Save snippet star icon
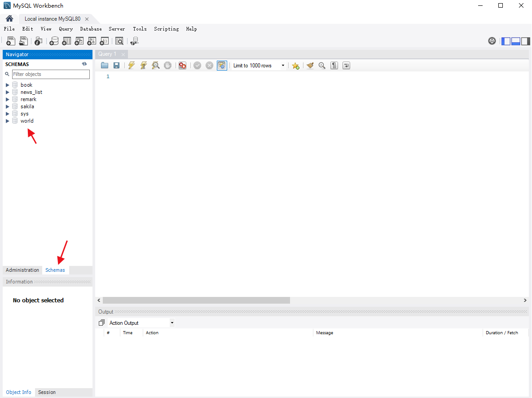This screenshot has width=532, height=398. (295, 66)
